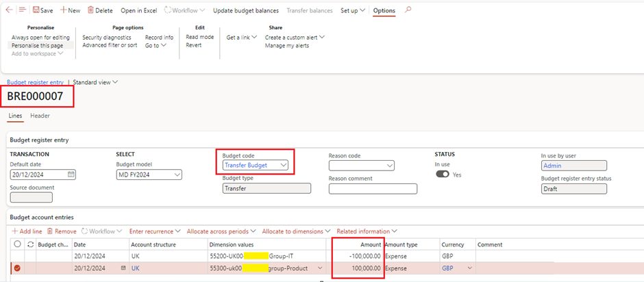Open the grid Workflow dropdown
The width and height of the screenshot is (644, 282).
coord(102,231)
